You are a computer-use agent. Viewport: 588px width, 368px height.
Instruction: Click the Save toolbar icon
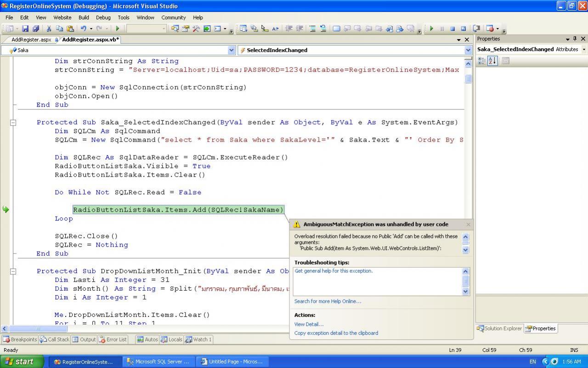pos(25,29)
